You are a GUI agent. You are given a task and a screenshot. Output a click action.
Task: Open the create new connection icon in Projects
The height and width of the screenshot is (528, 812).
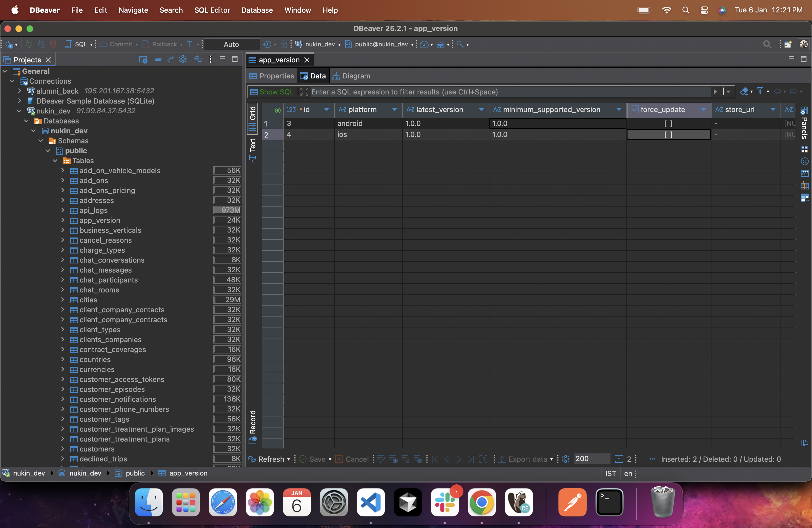coord(143,59)
